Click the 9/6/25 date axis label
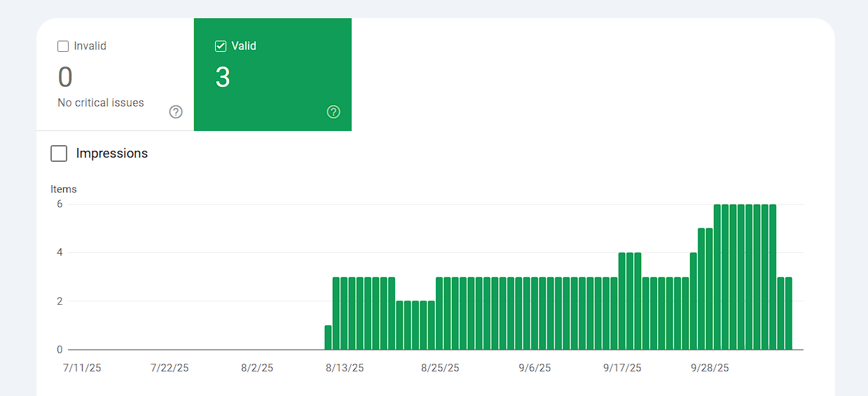This screenshot has width=868, height=396. click(x=535, y=368)
